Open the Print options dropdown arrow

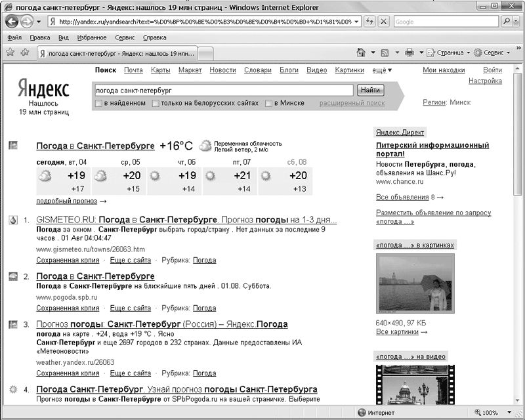click(x=421, y=52)
